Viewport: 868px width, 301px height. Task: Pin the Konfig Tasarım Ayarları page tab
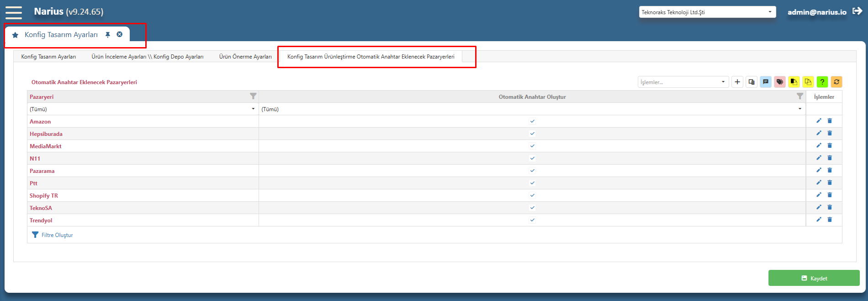(108, 35)
